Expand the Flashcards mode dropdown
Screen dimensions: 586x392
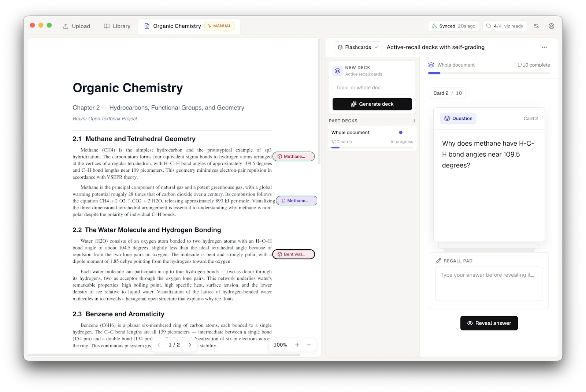pyautogui.click(x=358, y=47)
